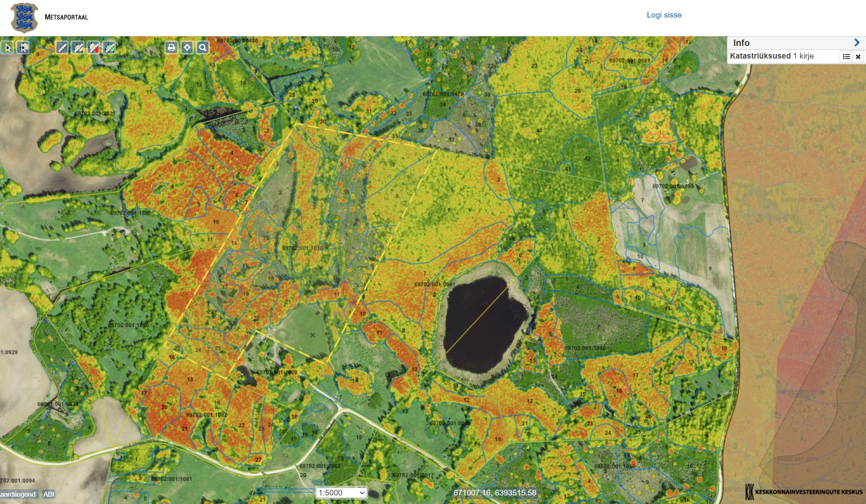
Task: Click the Logi sisse link
Action: [664, 15]
